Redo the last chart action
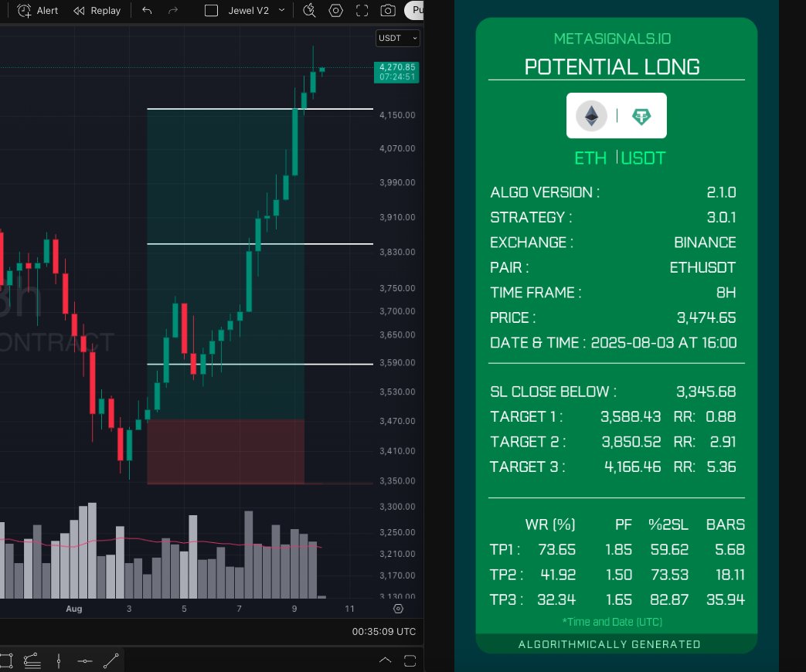The height and width of the screenshot is (672, 806). [x=173, y=10]
